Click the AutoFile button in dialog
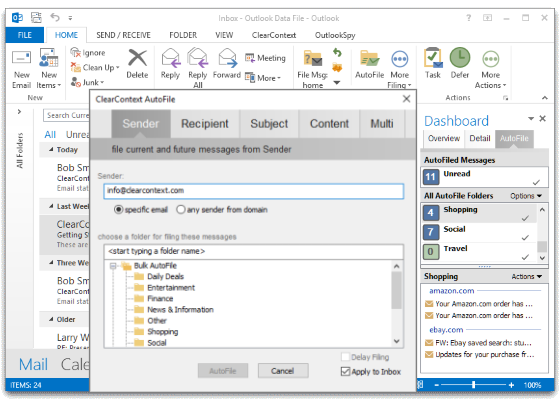The height and width of the screenshot is (400, 560). [x=222, y=371]
